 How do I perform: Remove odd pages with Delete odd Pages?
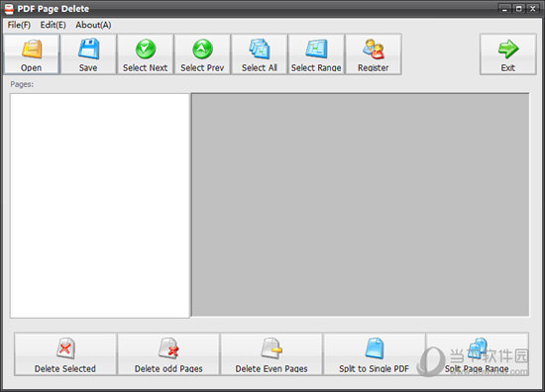[x=168, y=354]
